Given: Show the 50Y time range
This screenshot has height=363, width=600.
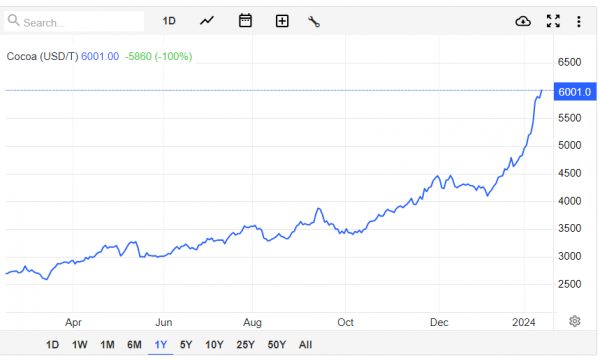Looking at the screenshot, I should pyautogui.click(x=277, y=345).
